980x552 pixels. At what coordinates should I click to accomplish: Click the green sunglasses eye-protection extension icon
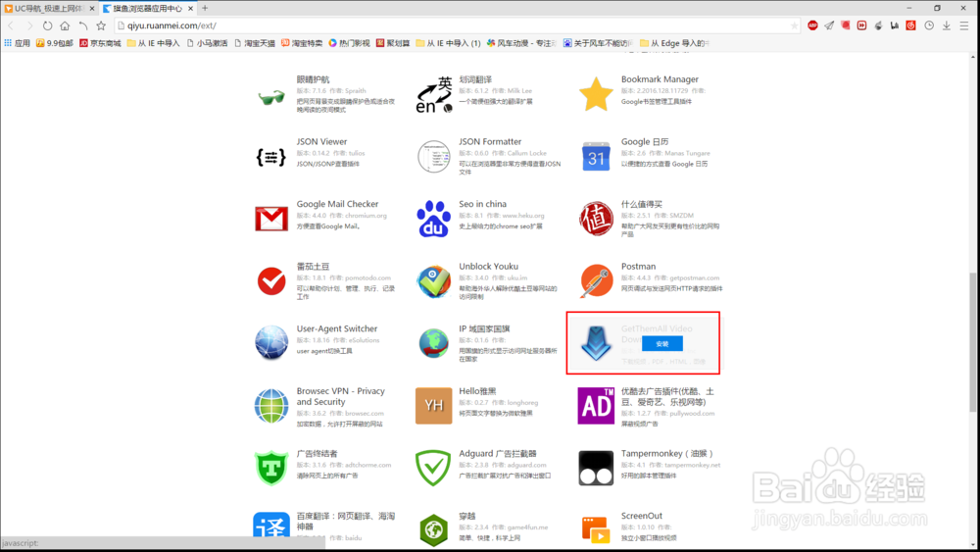pos(271,97)
